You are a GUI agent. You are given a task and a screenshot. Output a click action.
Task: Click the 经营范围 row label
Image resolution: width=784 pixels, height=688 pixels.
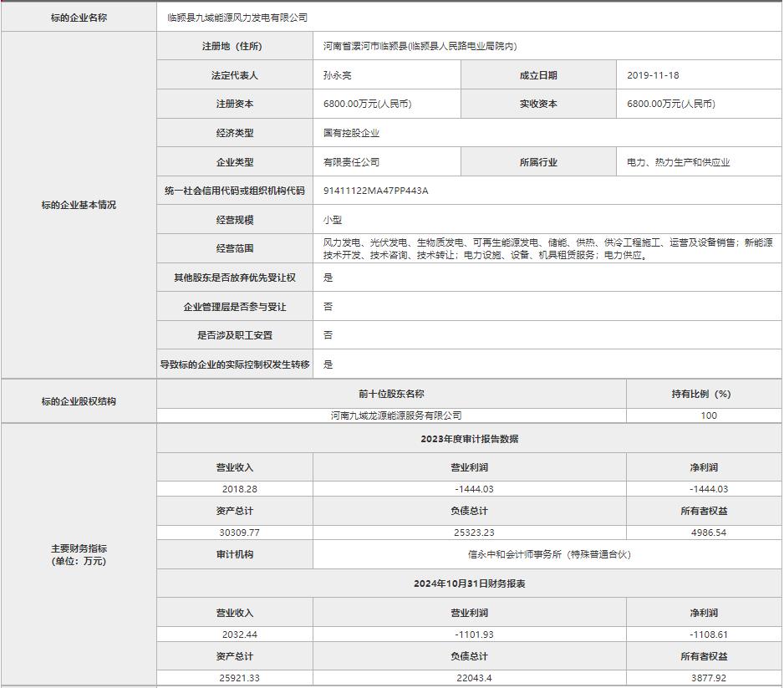[234, 248]
